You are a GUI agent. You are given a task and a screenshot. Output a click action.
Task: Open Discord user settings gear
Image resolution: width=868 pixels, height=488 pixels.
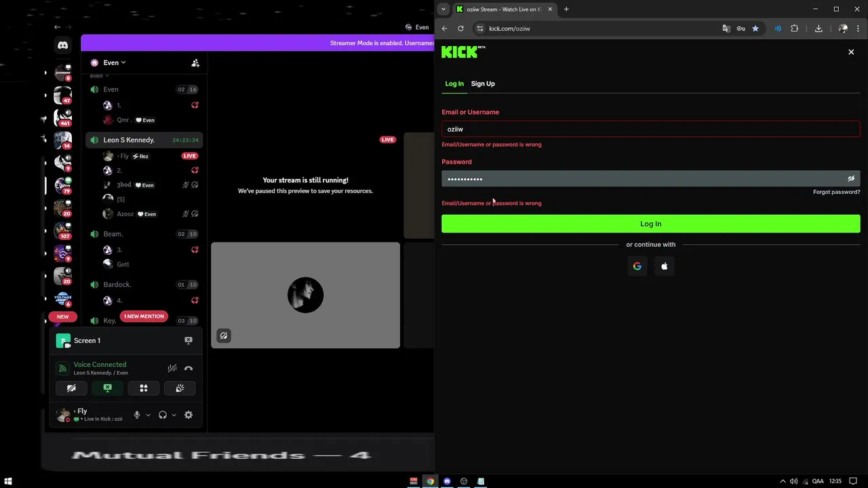coord(189,415)
